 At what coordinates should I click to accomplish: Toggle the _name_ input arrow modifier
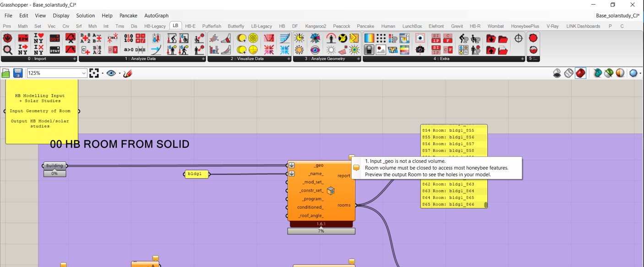(292, 174)
